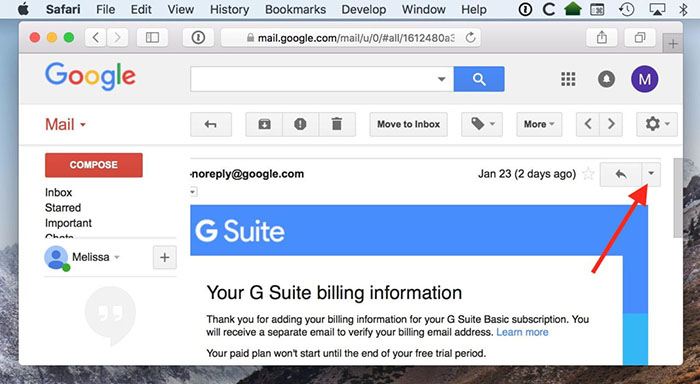This screenshot has width=700, height=384.
Task: Archive this email
Action: tap(264, 124)
